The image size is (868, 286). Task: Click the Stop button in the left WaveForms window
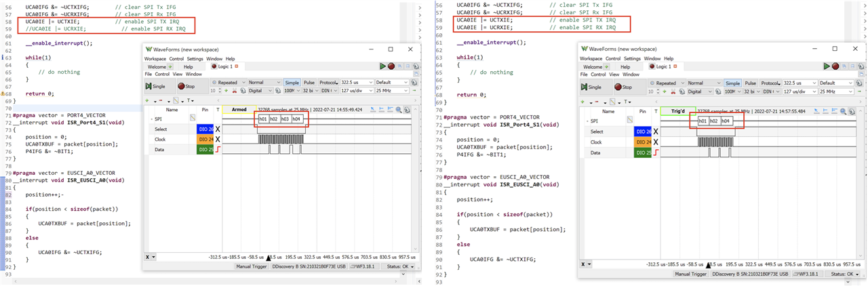pyautogui.click(x=193, y=86)
